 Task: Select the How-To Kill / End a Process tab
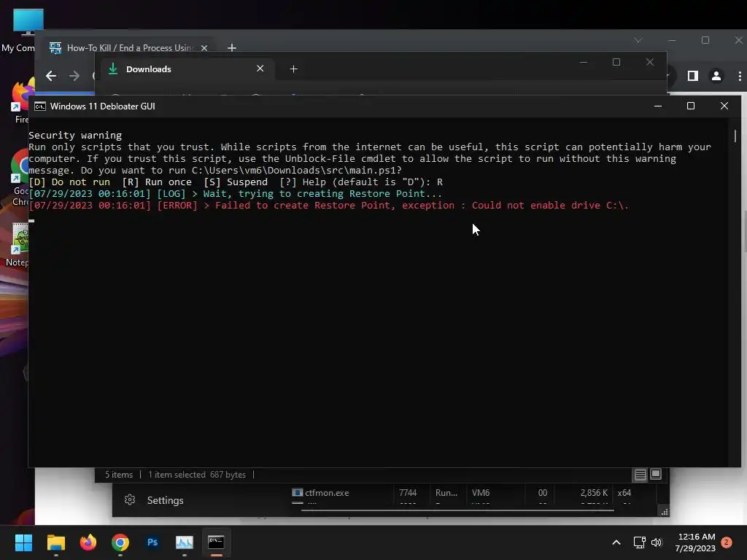130,48
